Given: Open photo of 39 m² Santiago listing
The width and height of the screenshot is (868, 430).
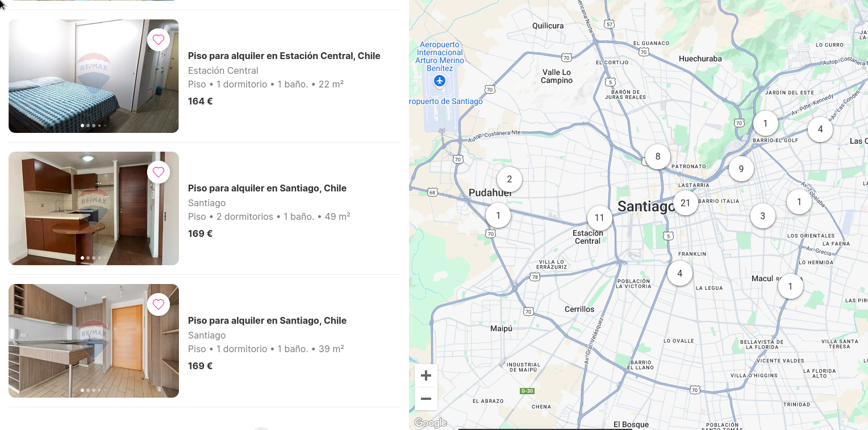Looking at the screenshot, I should (94, 341).
